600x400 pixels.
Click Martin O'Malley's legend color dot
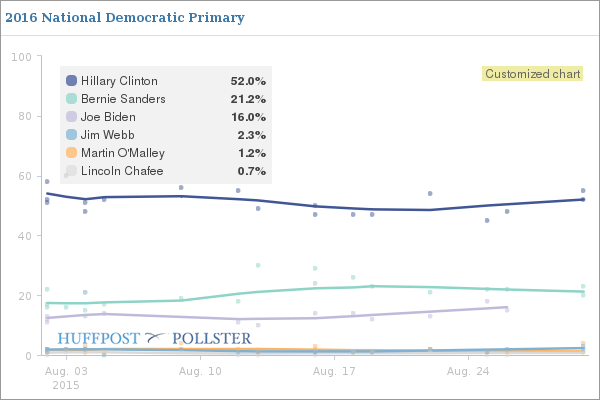pyautogui.click(x=71, y=153)
